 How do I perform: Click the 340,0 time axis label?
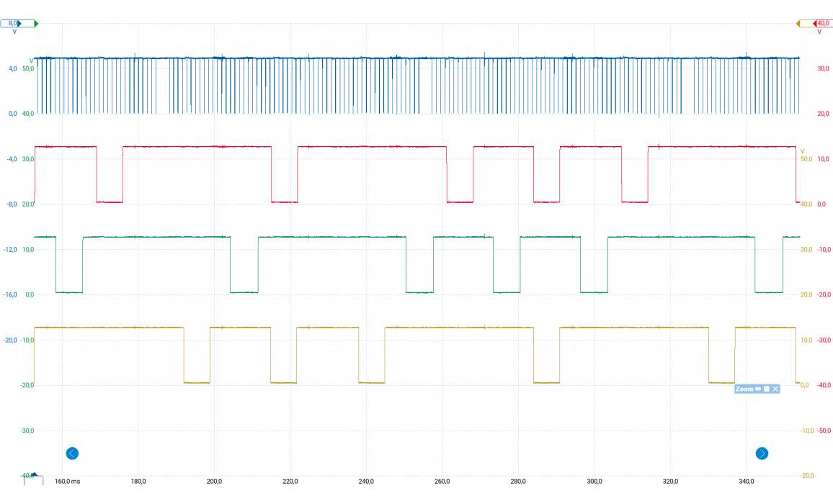[747, 481]
